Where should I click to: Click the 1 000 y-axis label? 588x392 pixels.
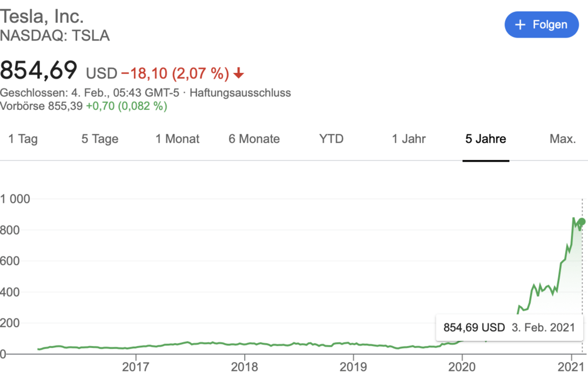tap(15, 199)
